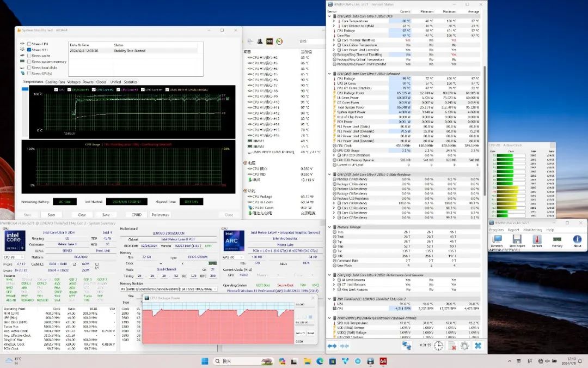The height and width of the screenshot is (368, 588).
Task: Open the Memory module icon
Action: coord(557,239)
